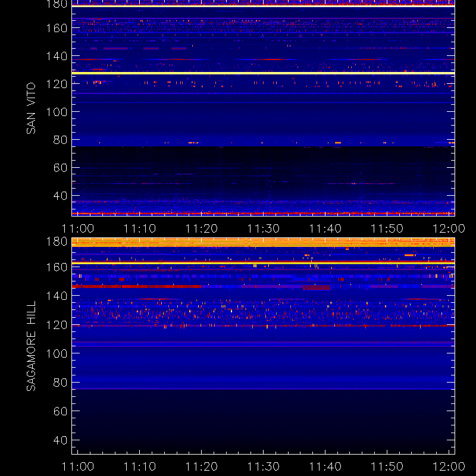Click the 11:00 time label under Sagamore Hill plot
This screenshot has width=476, height=476.
[x=78, y=466]
